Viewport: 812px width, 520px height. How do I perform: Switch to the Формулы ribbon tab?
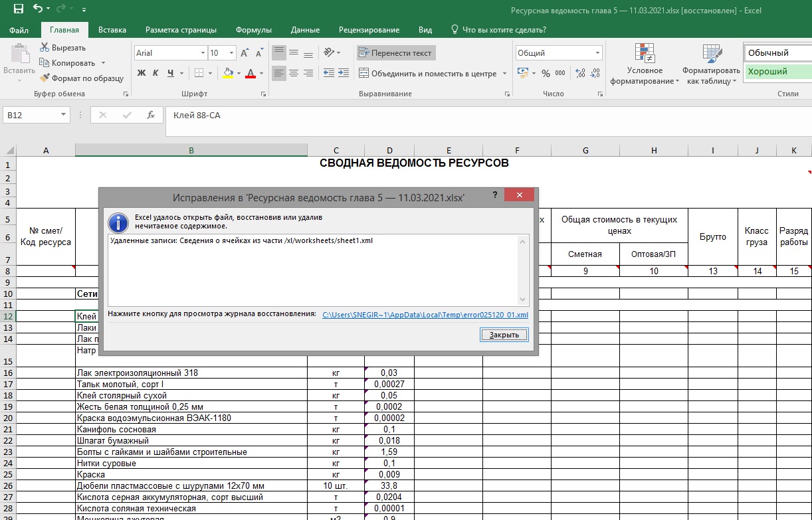pos(253,30)
